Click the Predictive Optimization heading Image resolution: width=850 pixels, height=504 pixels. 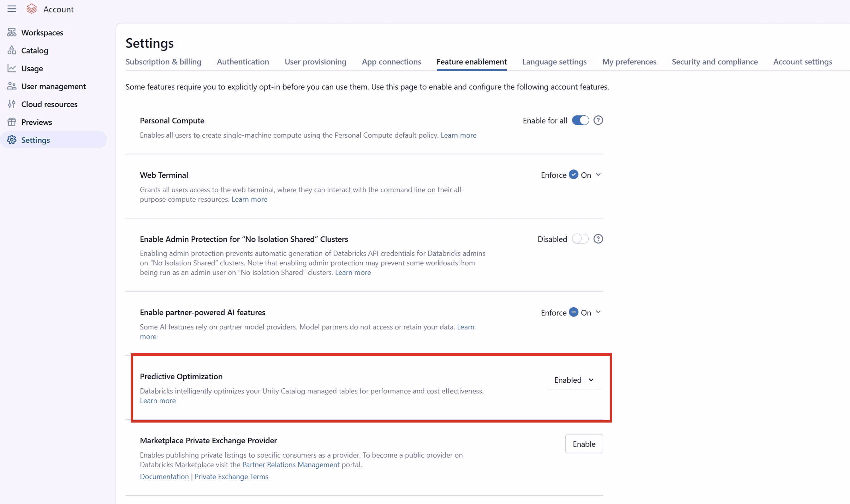(x=181, y=376)
